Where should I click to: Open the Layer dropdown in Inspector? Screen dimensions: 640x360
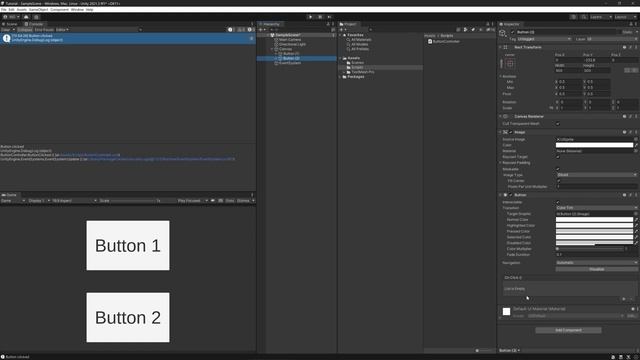[611, 39]
